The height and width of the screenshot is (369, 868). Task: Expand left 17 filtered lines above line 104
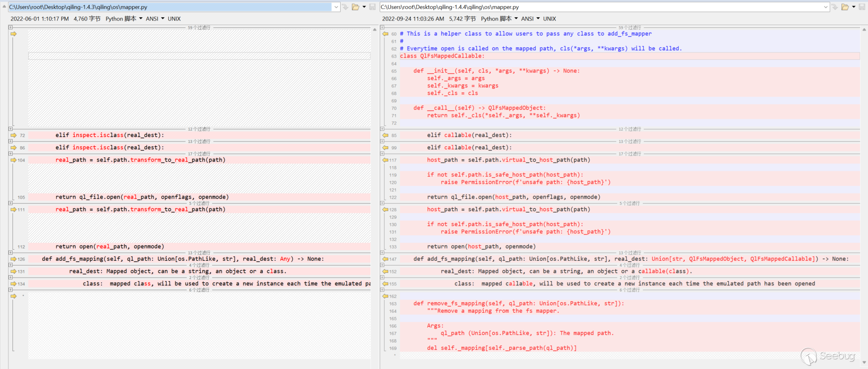pyautogui.click(x=10, y=154)
